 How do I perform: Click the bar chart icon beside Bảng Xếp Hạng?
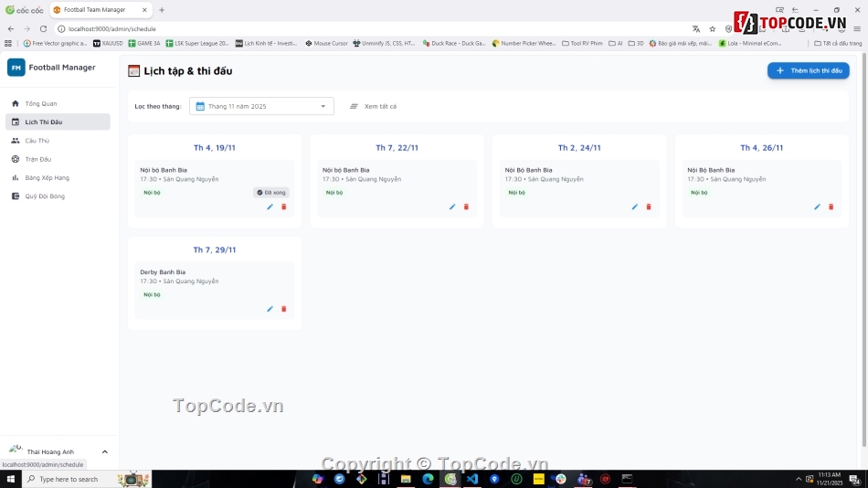tap(16, 178)
